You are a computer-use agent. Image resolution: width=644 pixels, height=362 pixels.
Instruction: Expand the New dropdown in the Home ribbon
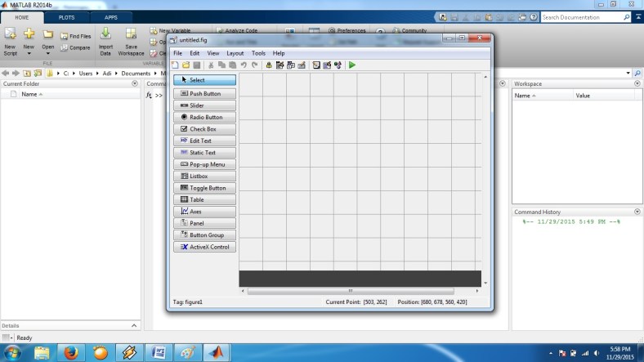29,53
